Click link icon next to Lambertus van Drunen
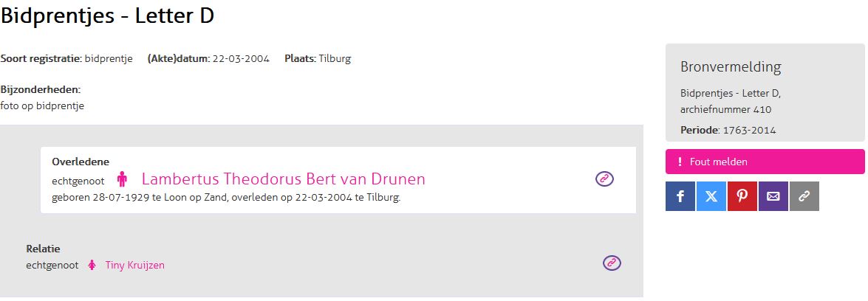Viewport: 868px width, 301px height. 604,179
